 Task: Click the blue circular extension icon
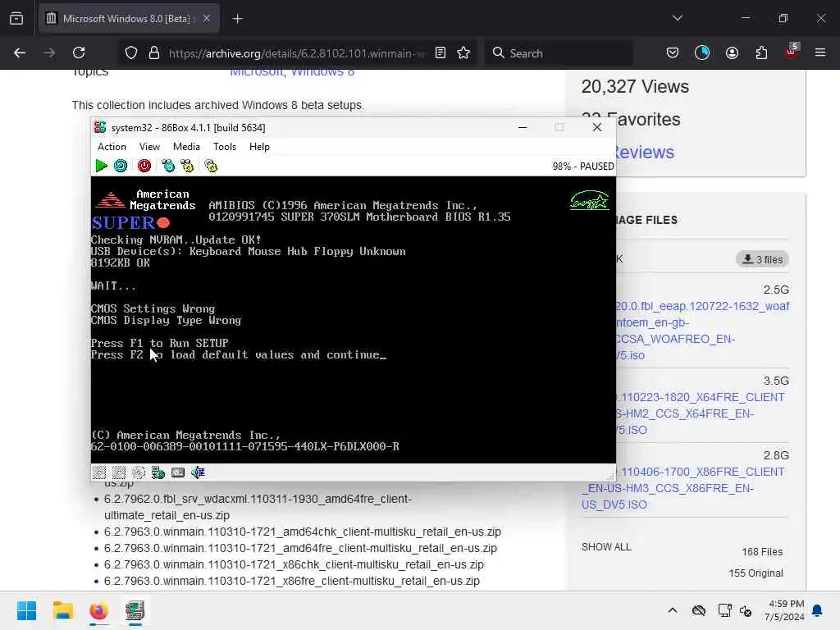click(x=702, y=53)
